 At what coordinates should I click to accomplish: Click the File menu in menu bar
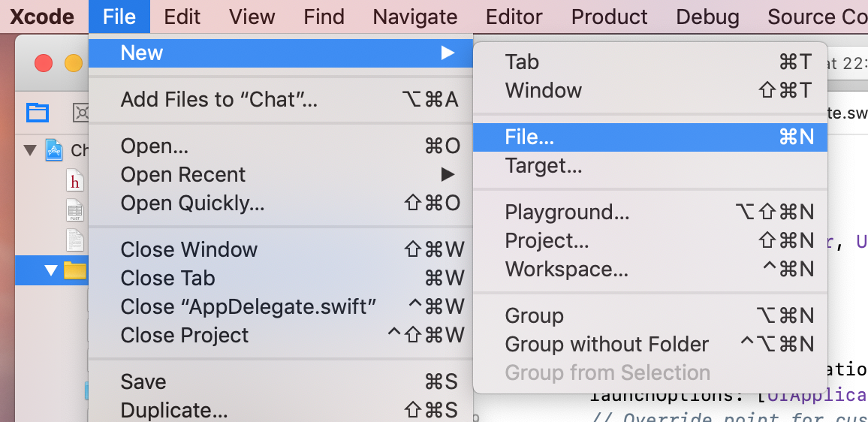[119, 17]
